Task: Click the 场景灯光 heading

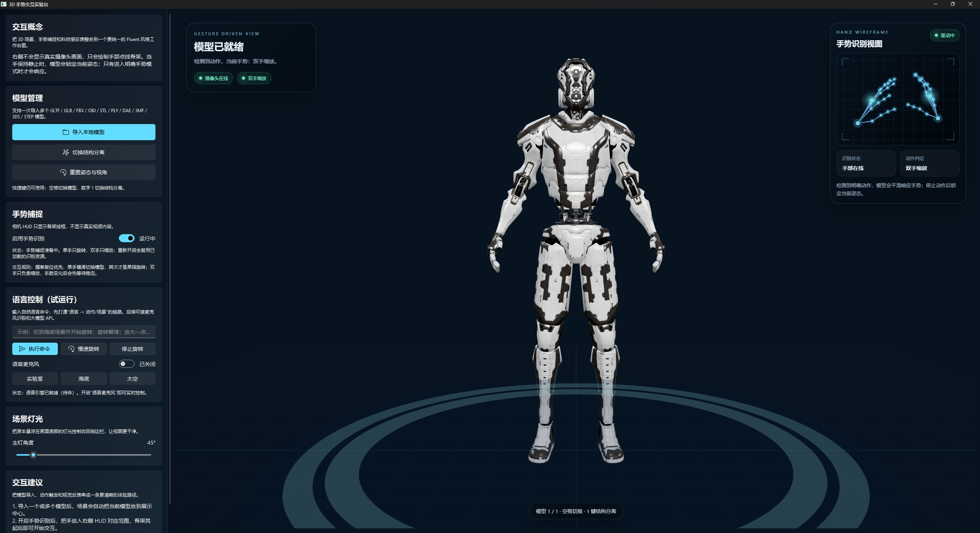Action: pyautogui.click(x=28, y=419)
